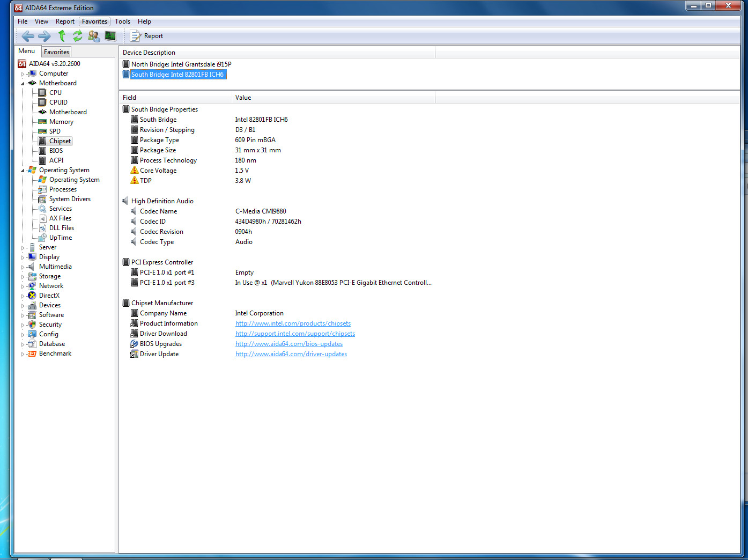
Task: Collapse the Motherboard tree category
Action: click(23, 84)
